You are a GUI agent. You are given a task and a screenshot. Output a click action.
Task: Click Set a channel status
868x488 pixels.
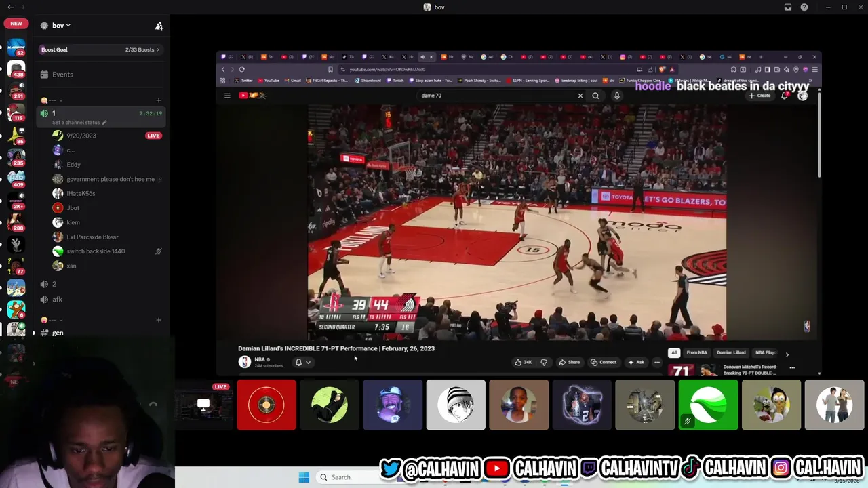[x=79, y=123]
